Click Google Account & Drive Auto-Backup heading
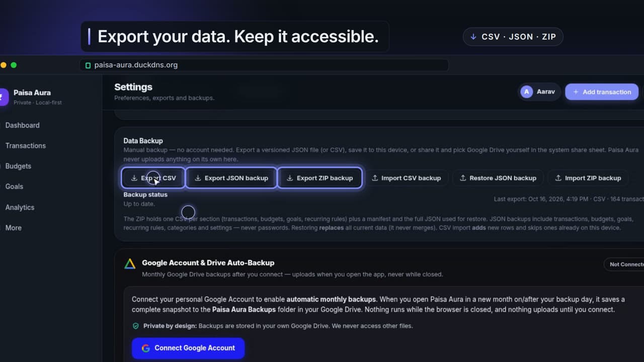The width and height of the screenshot is (644, 362). coord(208,263)
